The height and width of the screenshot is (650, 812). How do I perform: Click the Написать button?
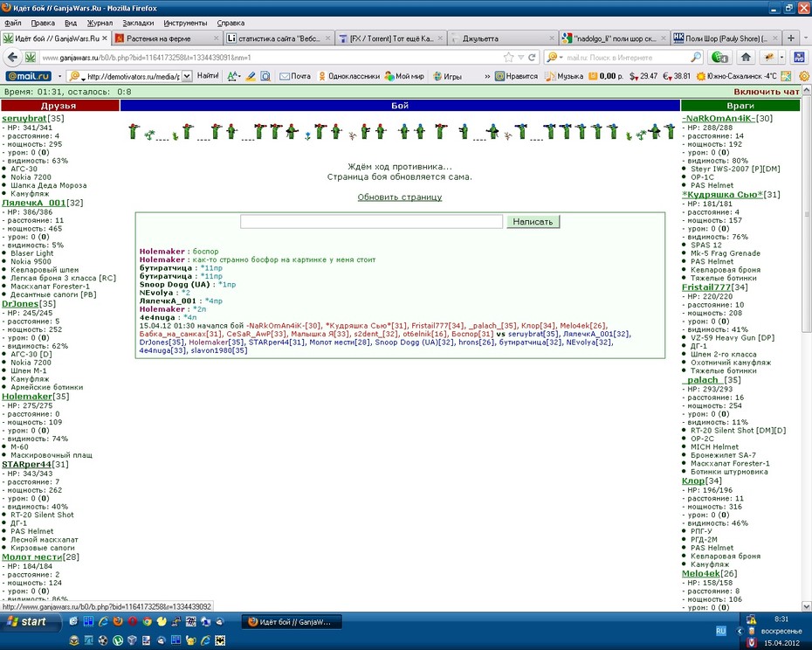tap(533, 222)
